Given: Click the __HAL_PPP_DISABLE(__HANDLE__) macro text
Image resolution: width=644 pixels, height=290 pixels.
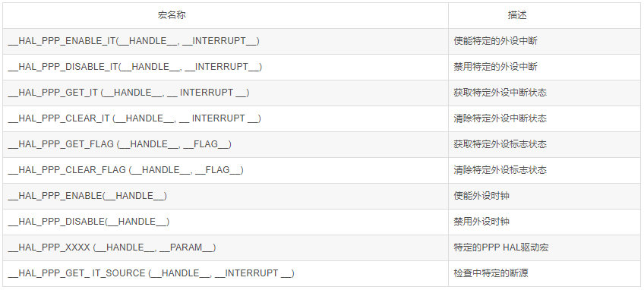Looking at the screenshot, I should pyautogui.click(x=88, y=222).
